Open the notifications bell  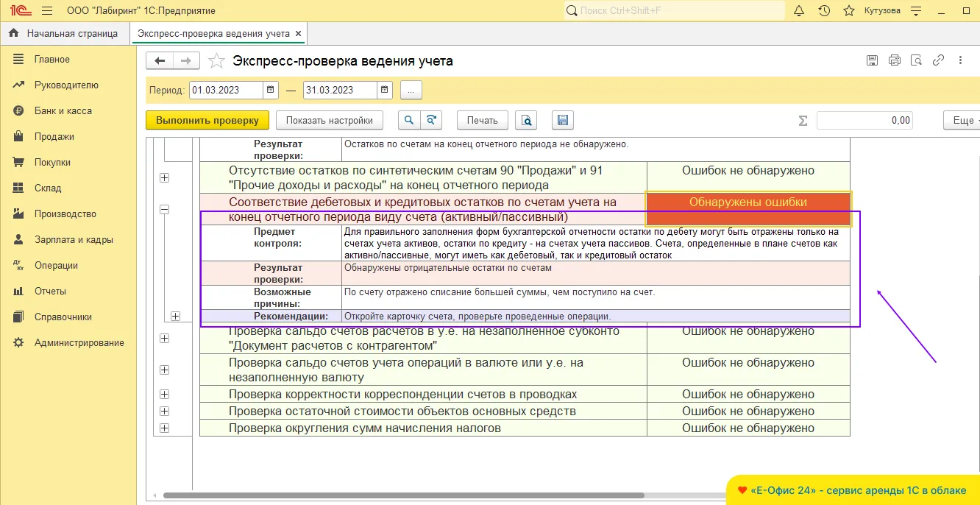pos(799,11)
